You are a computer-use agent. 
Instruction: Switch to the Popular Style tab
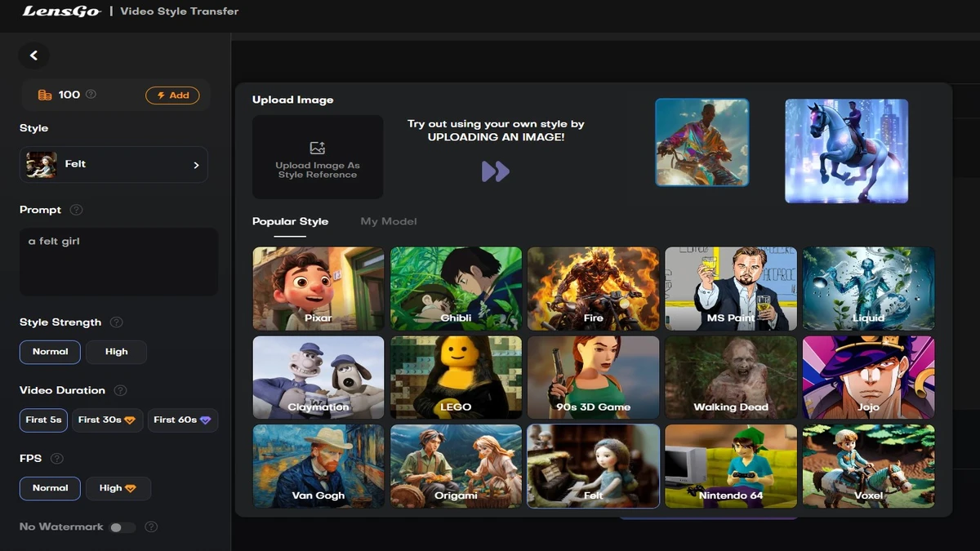[290, 221]
